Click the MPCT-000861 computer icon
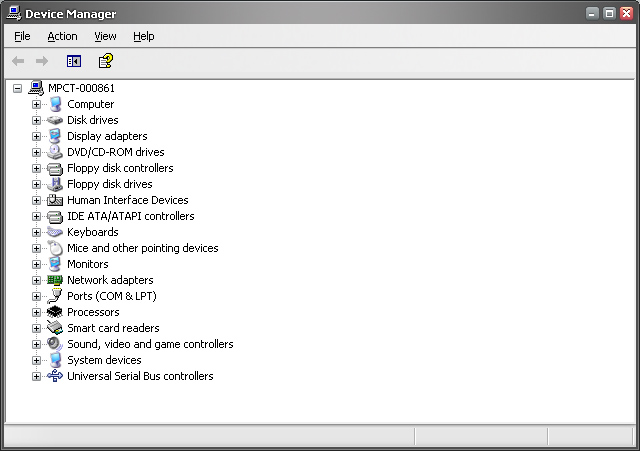Screen dimensions: 640x451 coord(36,88)
